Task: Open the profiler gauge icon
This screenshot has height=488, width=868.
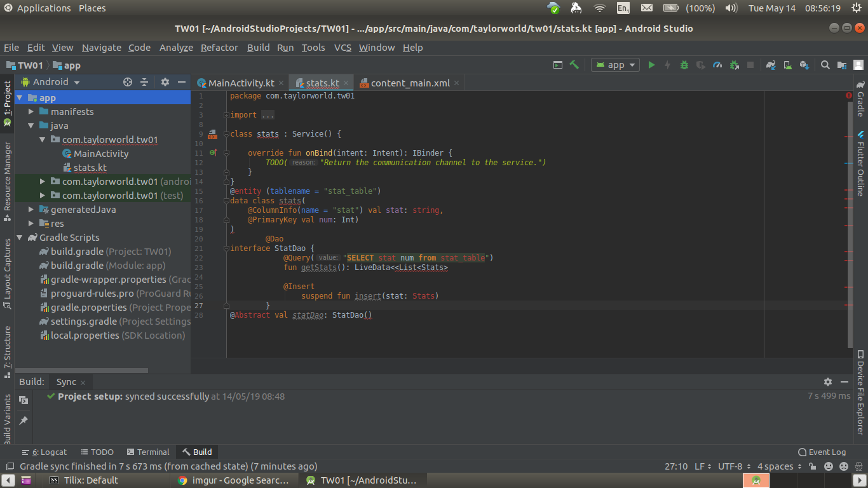Action: [x=717, y=65]
